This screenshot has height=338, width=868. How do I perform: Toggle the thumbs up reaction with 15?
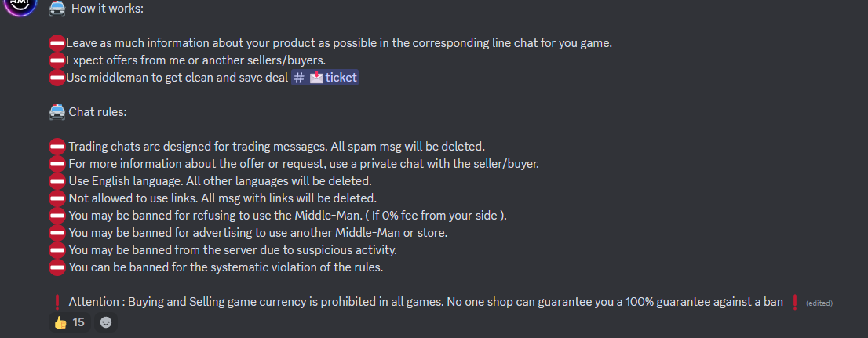(69, 322)
